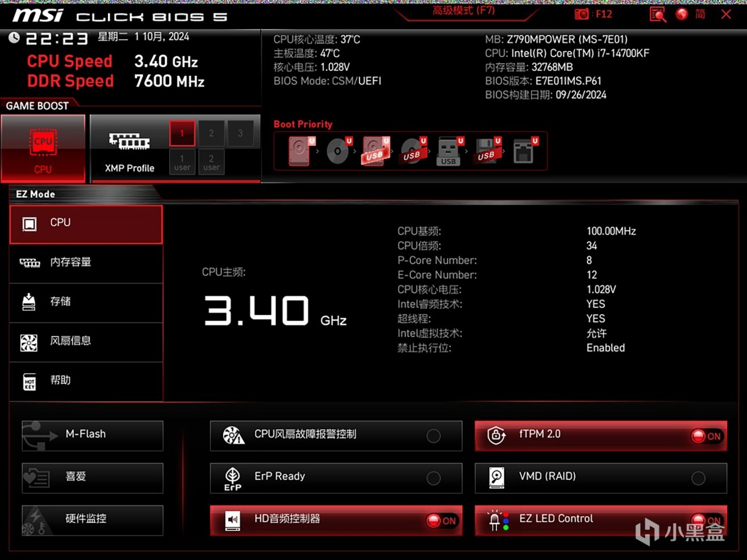Open the language globe selector
This screenshot has width=747, height=560.
pyautogui.click(x=682, y=14)
